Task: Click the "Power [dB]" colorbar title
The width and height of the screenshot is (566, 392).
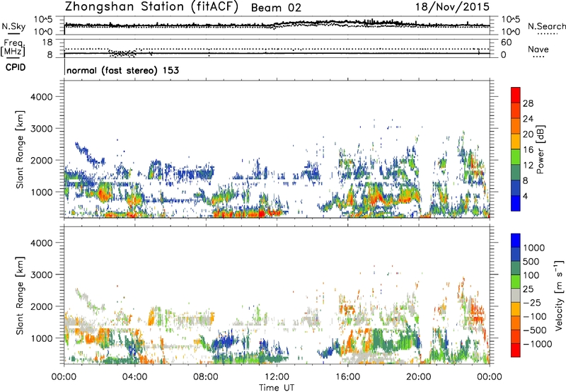Action: [541, 149]
